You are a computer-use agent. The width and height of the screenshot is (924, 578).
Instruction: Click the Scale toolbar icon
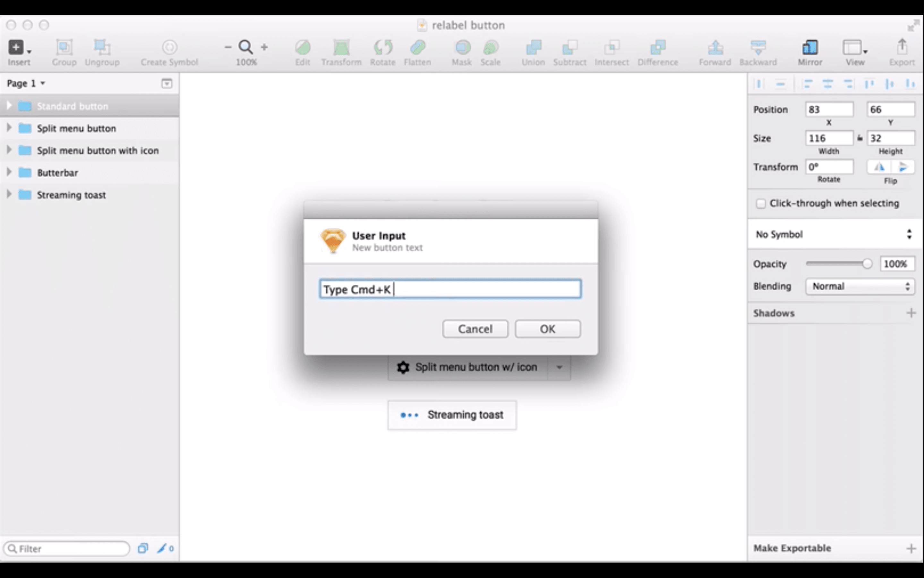pyautogui.click(x=491, y=48)
